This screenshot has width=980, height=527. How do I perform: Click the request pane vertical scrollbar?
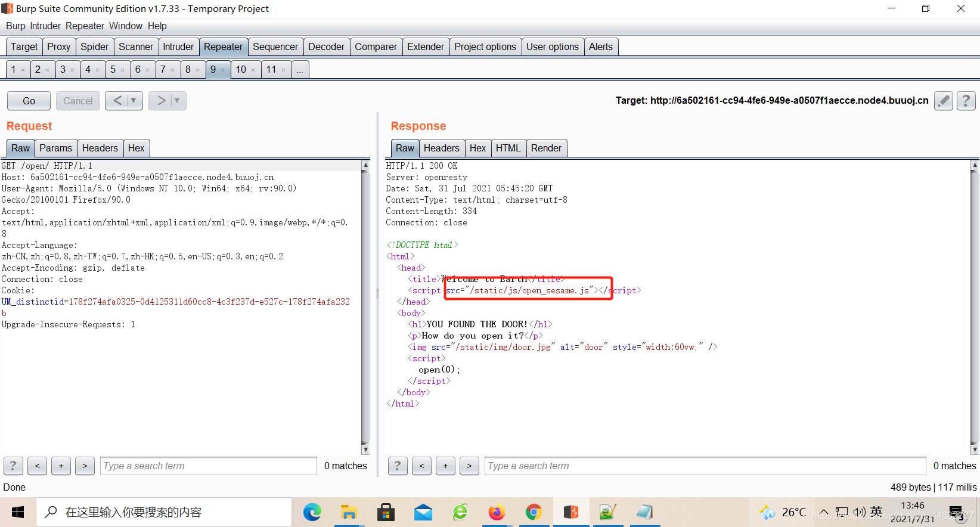[x=365, y=307]
